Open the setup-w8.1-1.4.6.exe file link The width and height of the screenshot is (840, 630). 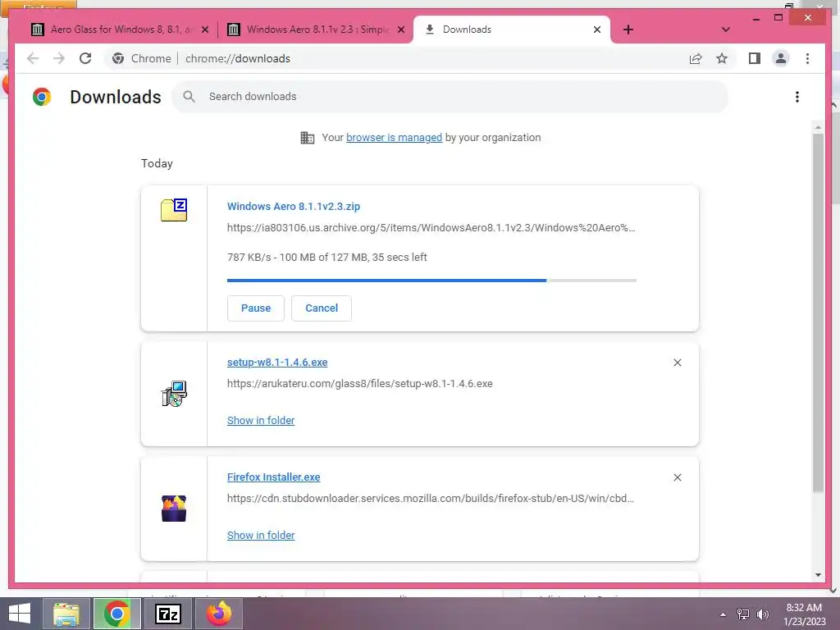[x=277, y=362]
